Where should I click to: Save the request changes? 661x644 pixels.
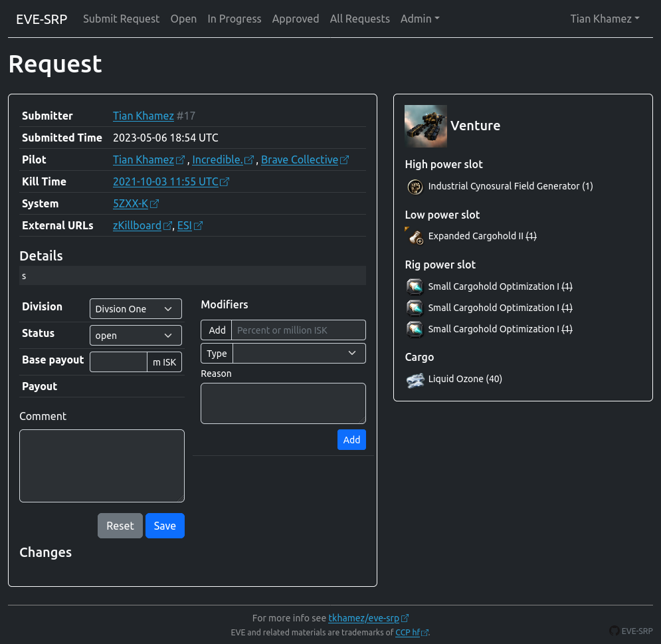pos(165,526)
